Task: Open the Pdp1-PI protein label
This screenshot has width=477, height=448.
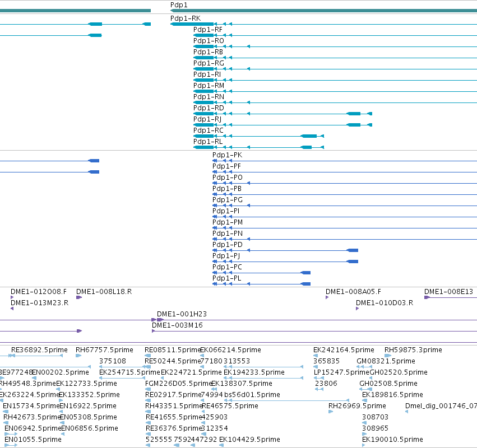Action: pos(226,211)
